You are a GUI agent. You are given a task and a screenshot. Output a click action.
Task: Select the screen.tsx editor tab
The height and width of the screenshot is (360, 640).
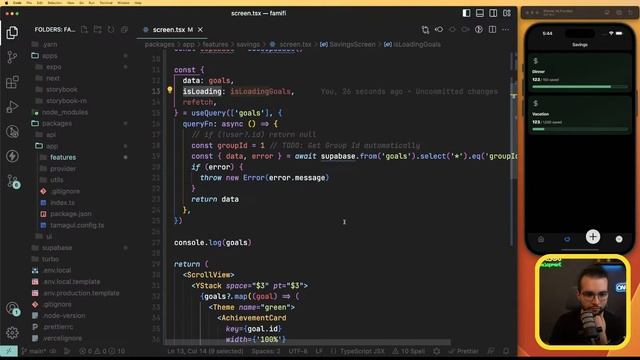(x=173, y=30)
